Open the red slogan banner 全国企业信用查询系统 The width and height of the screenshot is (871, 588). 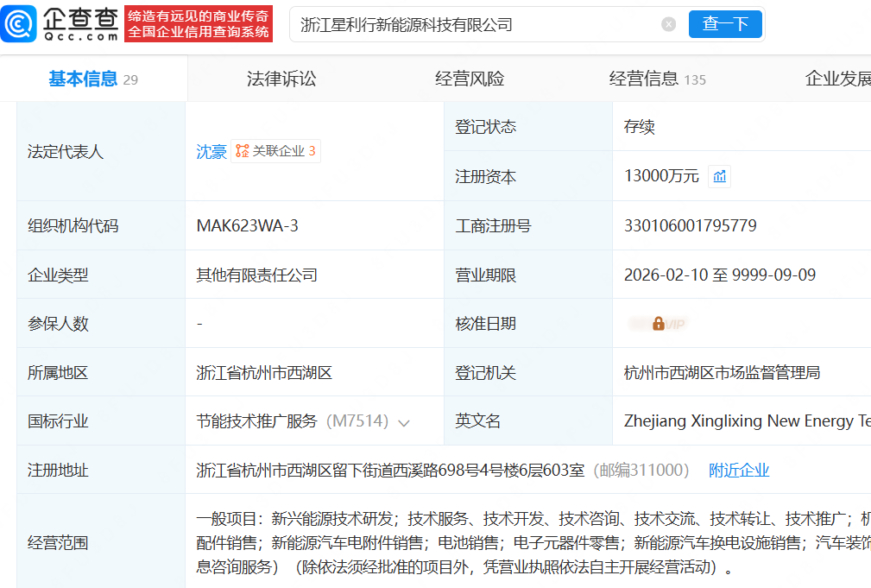point(199,24)
